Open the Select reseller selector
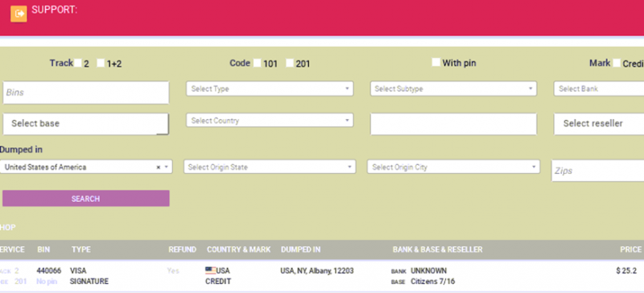This screenshot has height=293, width=644. [599, 124]
